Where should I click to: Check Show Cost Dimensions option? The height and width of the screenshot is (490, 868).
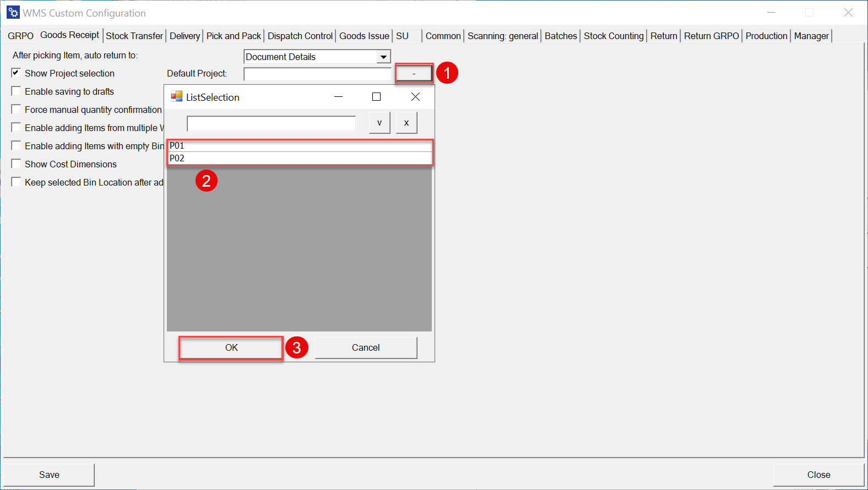pyautogui.click(x=17, y=164)
